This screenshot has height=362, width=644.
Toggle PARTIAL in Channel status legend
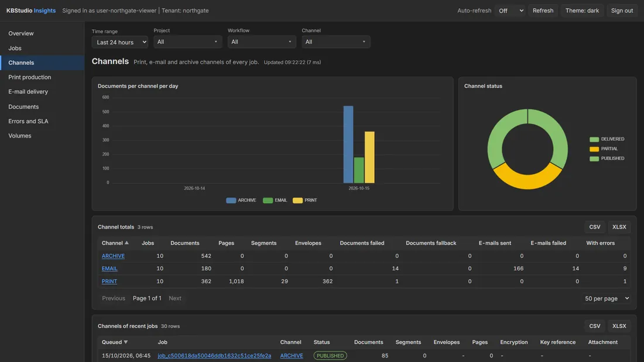click(604, 149)
